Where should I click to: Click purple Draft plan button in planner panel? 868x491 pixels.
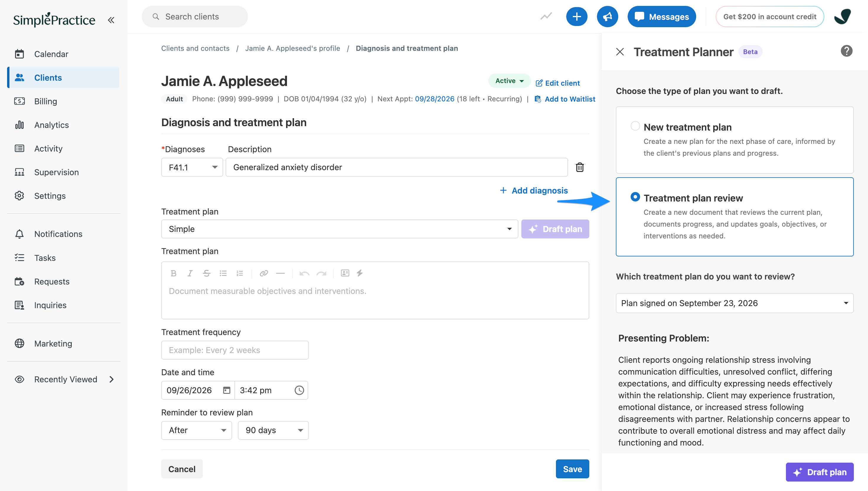pyautogui.click(x=820, y=472)
